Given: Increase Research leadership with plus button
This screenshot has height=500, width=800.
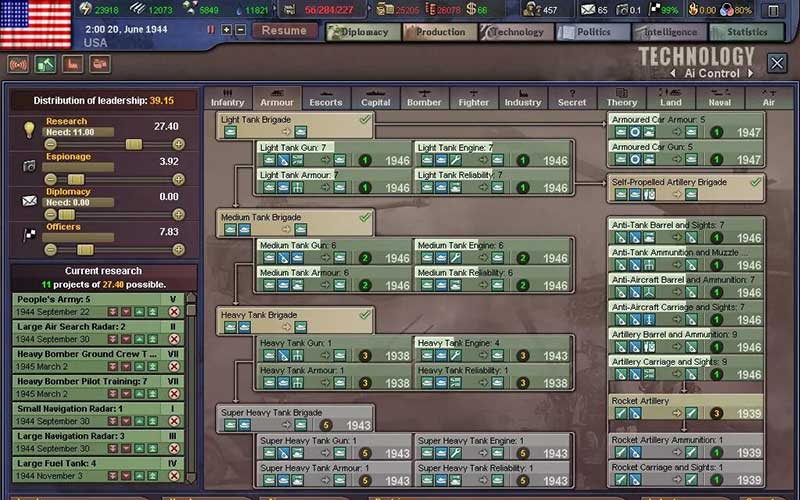Looking at the screenshot, I should coord(179,144).
